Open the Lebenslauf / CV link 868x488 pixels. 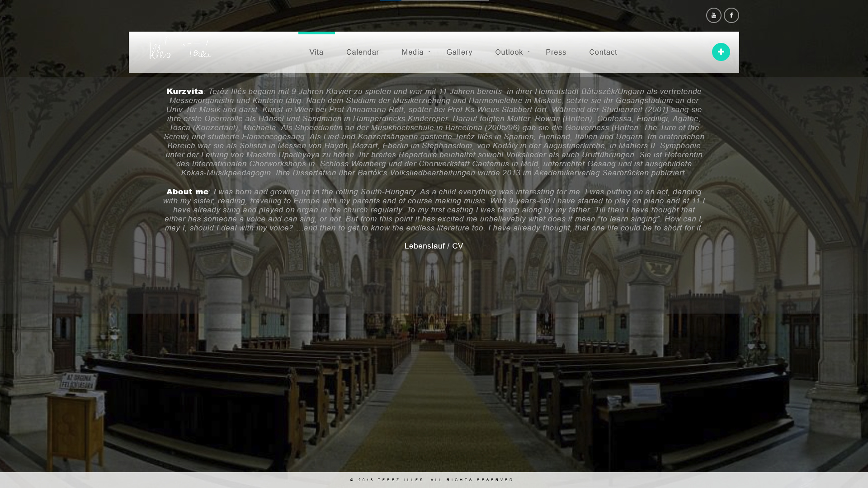tap(434, 246)
